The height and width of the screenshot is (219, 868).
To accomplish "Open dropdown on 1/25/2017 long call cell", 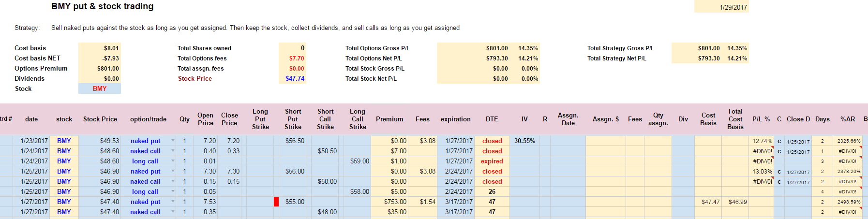I will coord(173,191).
